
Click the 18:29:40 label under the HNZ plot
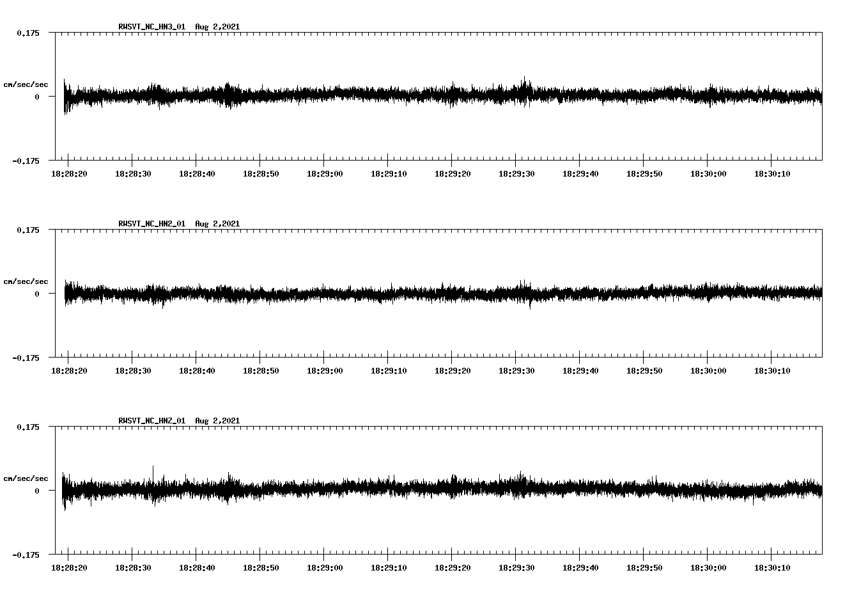580,568
